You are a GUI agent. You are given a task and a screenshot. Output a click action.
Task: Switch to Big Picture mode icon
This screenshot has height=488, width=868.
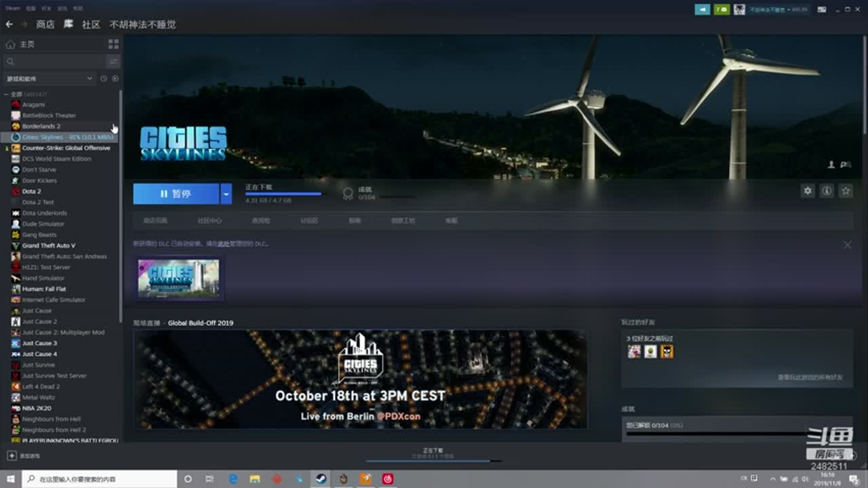[x=822, y=9]
